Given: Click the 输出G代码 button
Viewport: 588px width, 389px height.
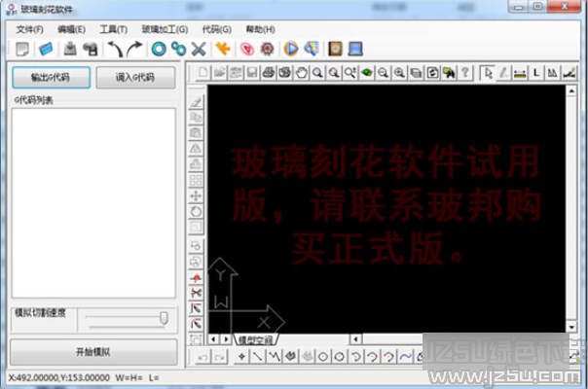Looking at the screenshot, I should 51,78.
